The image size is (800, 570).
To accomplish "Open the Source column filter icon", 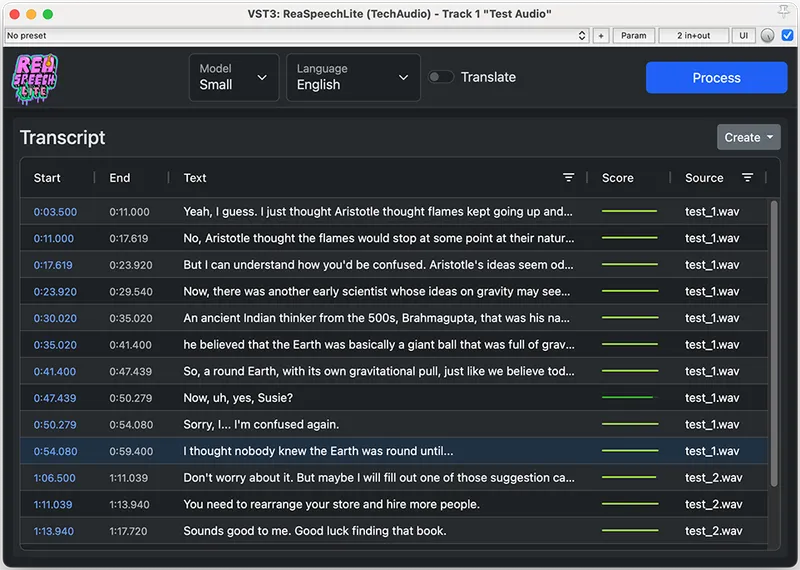I will click(x=747, y=178).
